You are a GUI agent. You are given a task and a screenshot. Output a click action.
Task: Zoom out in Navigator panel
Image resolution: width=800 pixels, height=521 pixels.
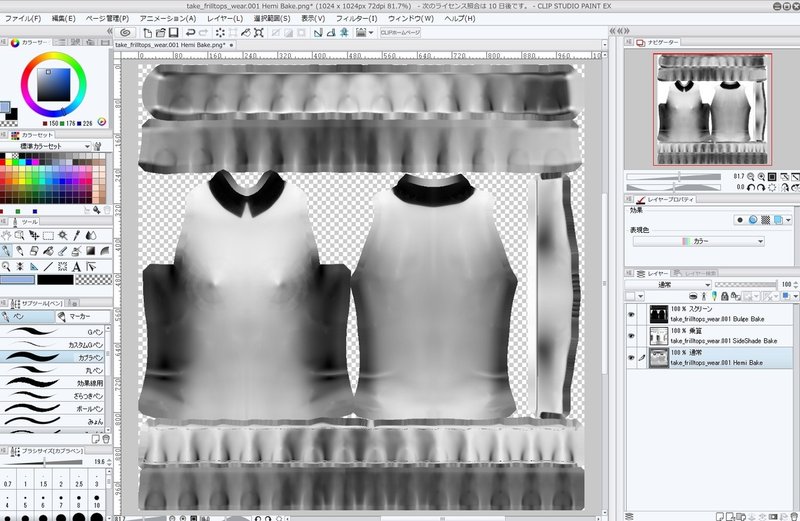(751, 177)
